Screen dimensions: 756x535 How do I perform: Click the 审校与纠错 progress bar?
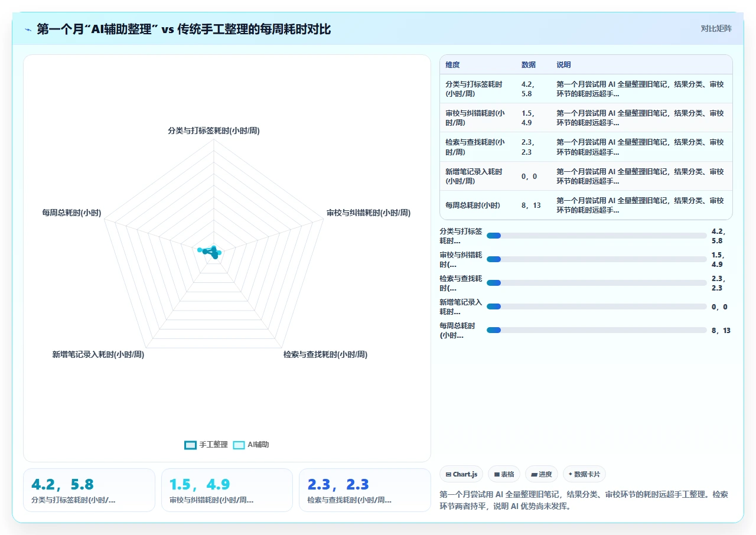point(597,259)
